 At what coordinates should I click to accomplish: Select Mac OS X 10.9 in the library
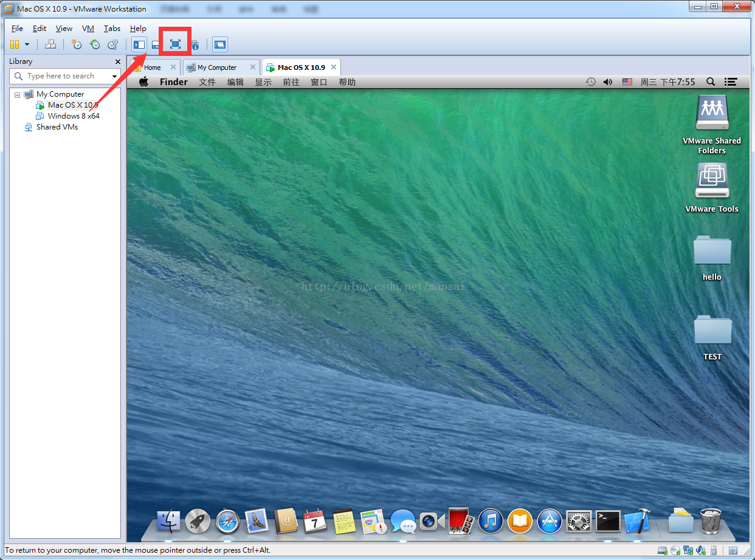tap(73, 105)
